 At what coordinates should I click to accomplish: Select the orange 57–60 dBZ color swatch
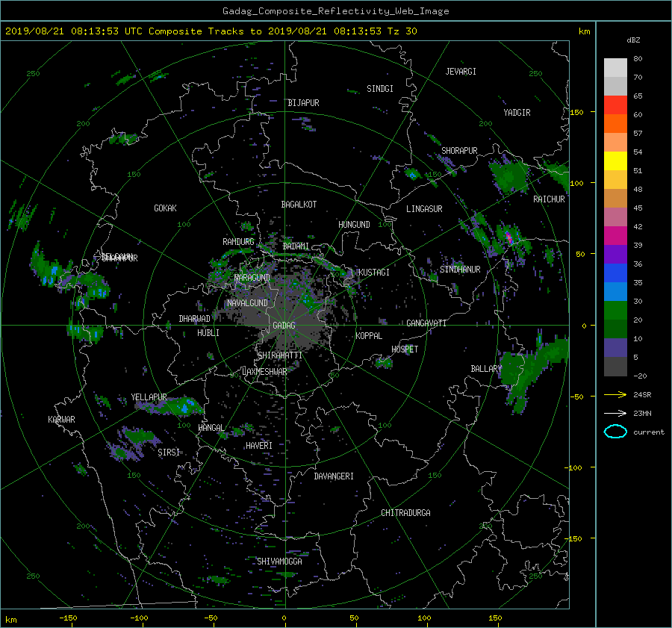pyautogui.click(x=615, y=123)
